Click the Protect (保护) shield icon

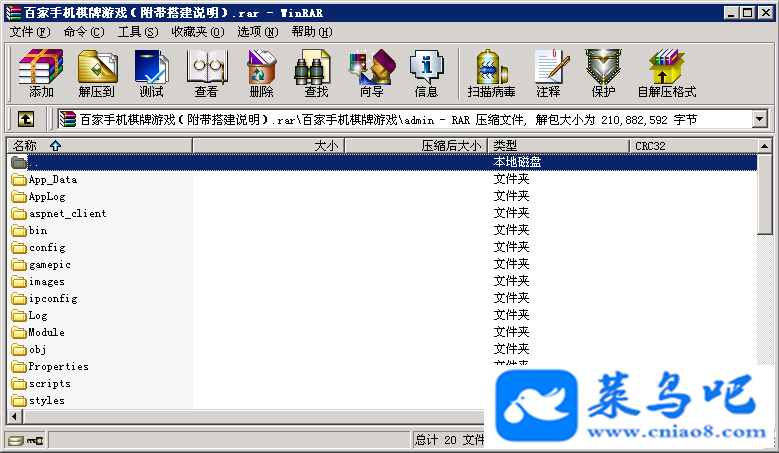(x=603, y=73)
